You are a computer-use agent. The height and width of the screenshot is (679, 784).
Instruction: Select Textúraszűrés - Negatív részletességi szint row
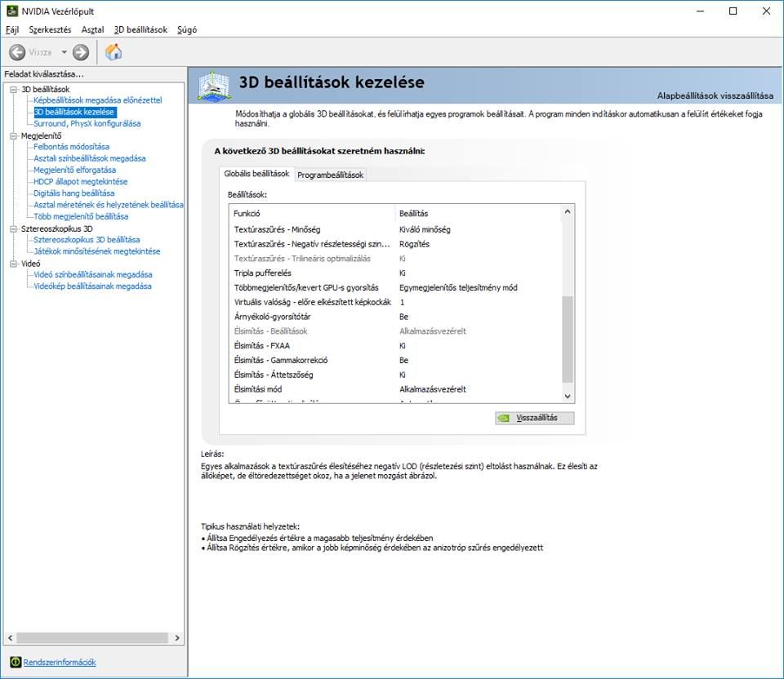pos(395,244)
